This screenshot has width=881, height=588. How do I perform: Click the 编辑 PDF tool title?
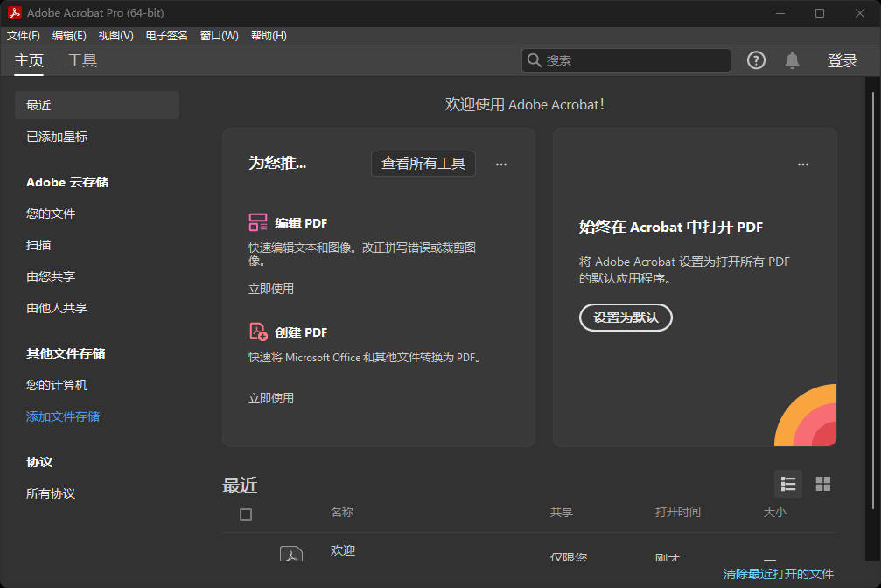301,223
